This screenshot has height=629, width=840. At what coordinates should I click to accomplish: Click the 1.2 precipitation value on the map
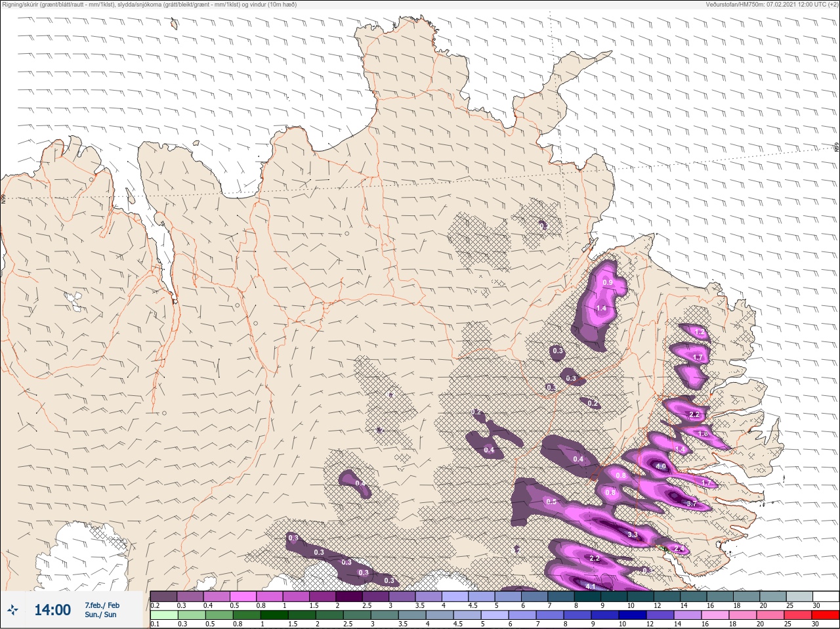pos(700,332)
